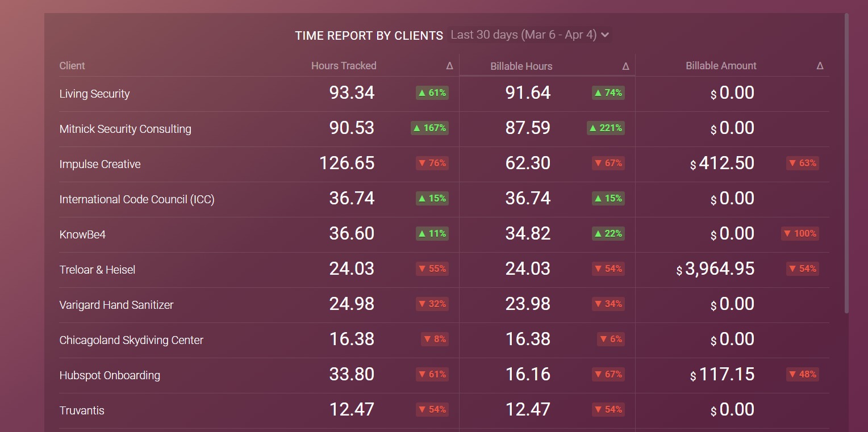Click the chevron next to the date range
The width and height of the screenshot is (868, 432).
pos(606,35)
